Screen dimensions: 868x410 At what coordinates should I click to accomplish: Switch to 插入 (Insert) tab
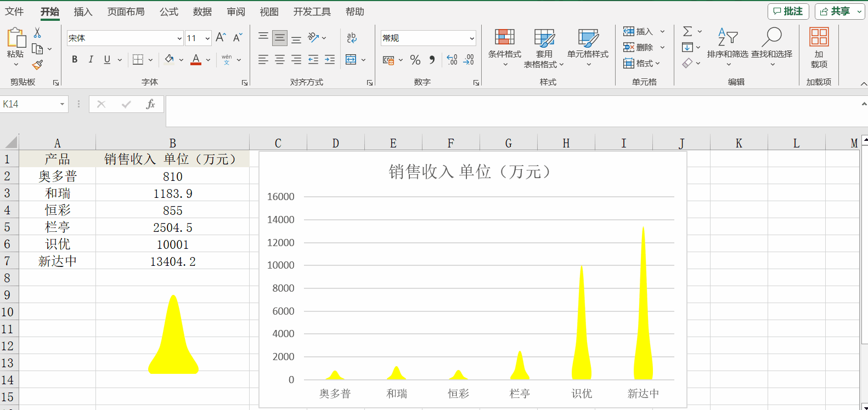[x=83, y=12]
